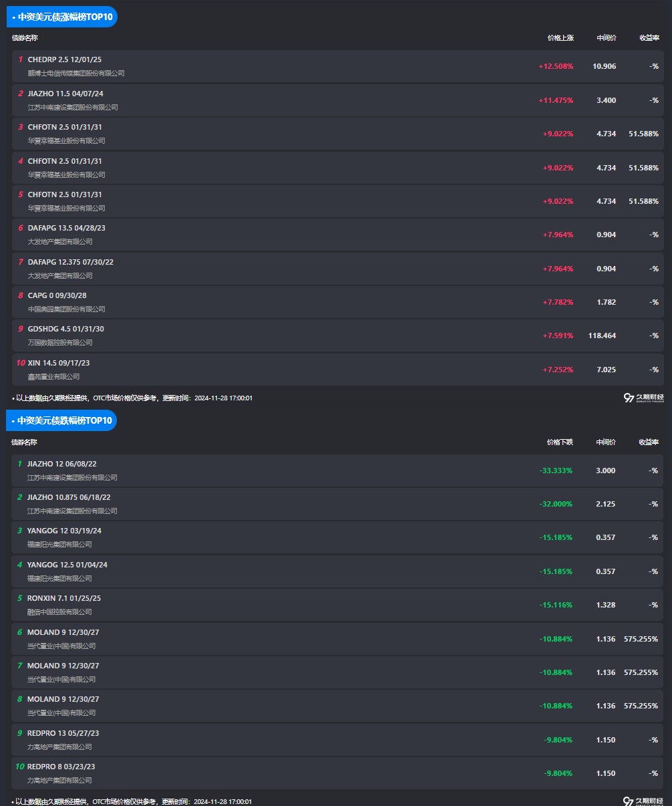Open XIN 14.5 09/17/23 bond
Viewport: 672px width, 806px height.
pyautogui.click(x=59, y=363)
